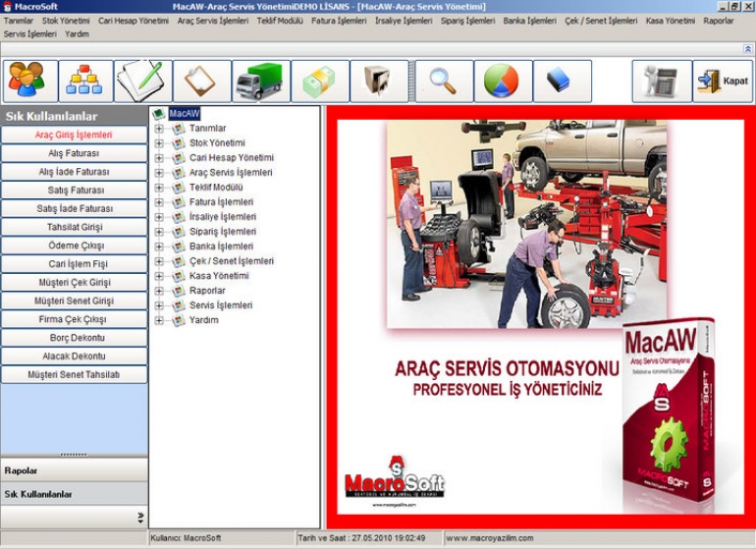Click the Kapat button
The height and width of the screenshot is (549, 756).
coord(723,81)
